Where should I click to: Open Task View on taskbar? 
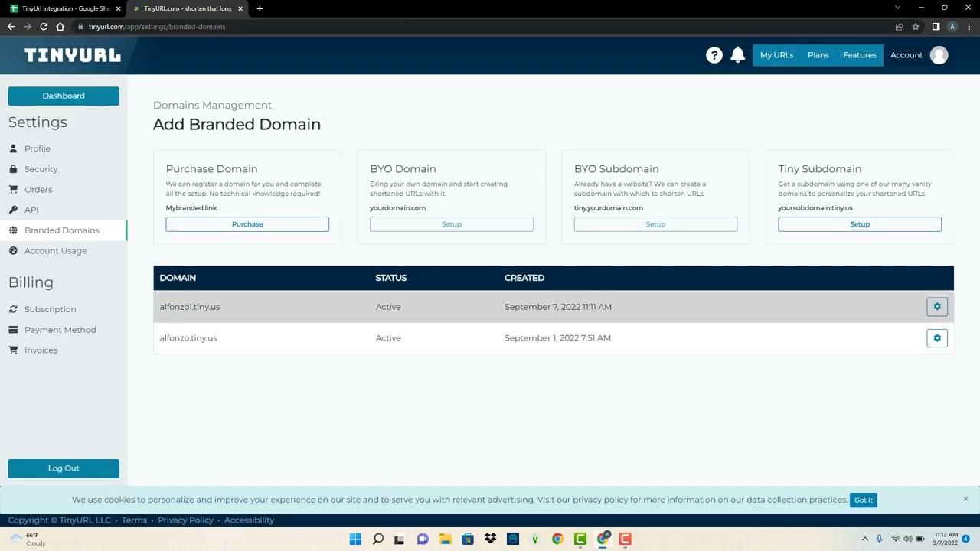400,539
